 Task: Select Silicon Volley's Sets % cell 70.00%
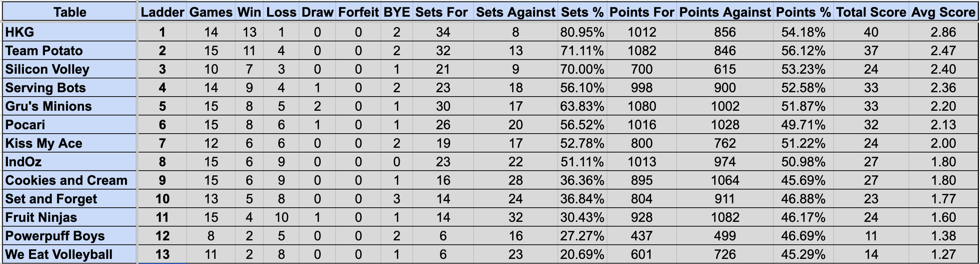pyautogui.click(x=582, y=69)
